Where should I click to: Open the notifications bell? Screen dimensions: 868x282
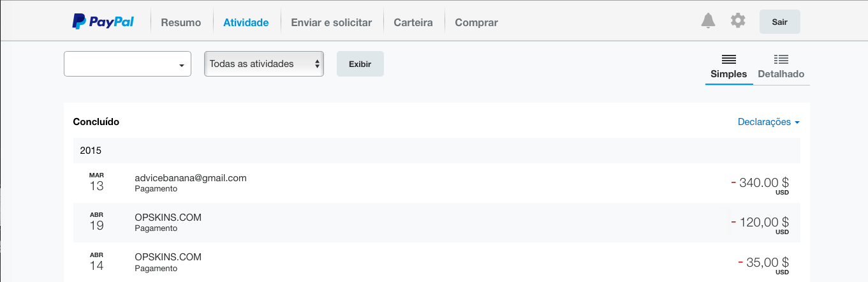(x=708, y=21)
